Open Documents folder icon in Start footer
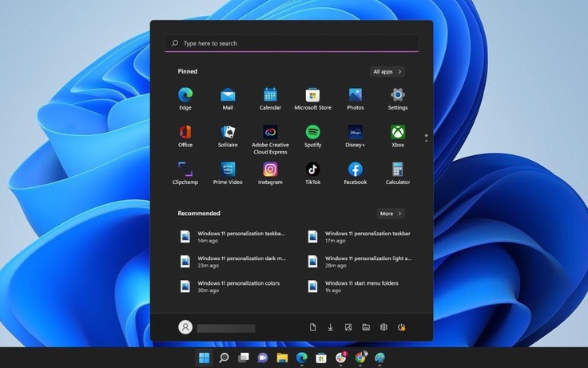The height and width of the screenshot is (368, 588). click(312, 327)
